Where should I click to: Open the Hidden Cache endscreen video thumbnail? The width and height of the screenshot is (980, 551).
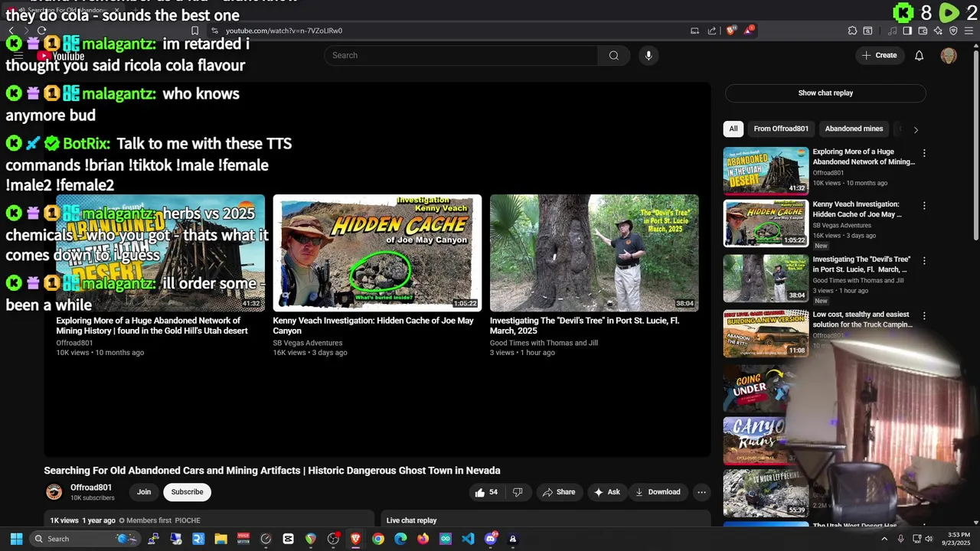pyautogui.click(x=377, y=253)
